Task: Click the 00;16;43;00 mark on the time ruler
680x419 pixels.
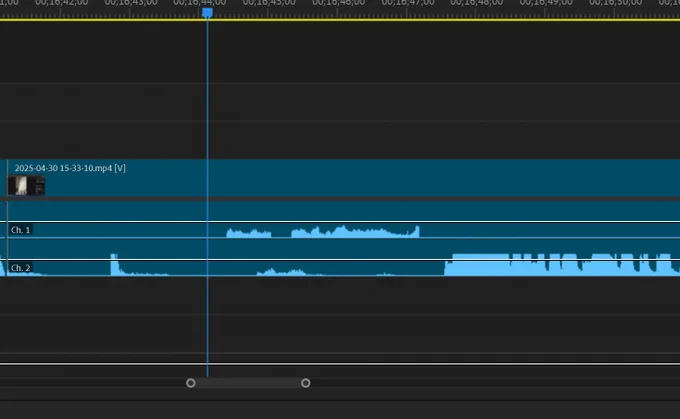Action: 131,3
